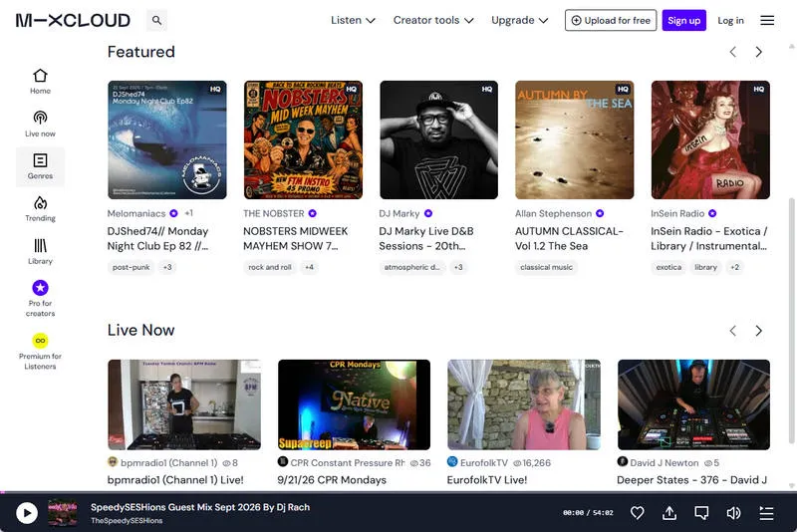797x532 pixels.
Task: Click CPR Constant Pressure avatar icon
Action: point(283,462)
